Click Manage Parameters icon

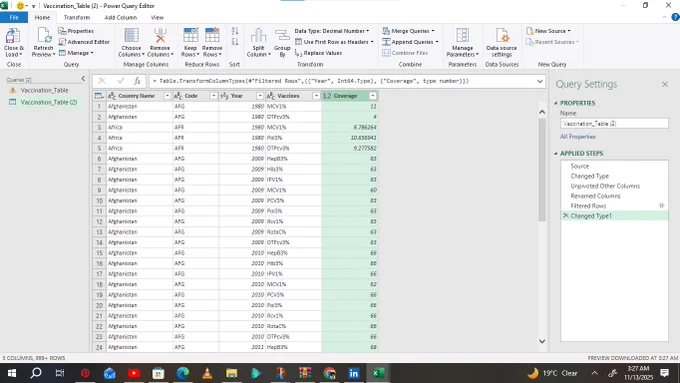[x=462, y=36]
